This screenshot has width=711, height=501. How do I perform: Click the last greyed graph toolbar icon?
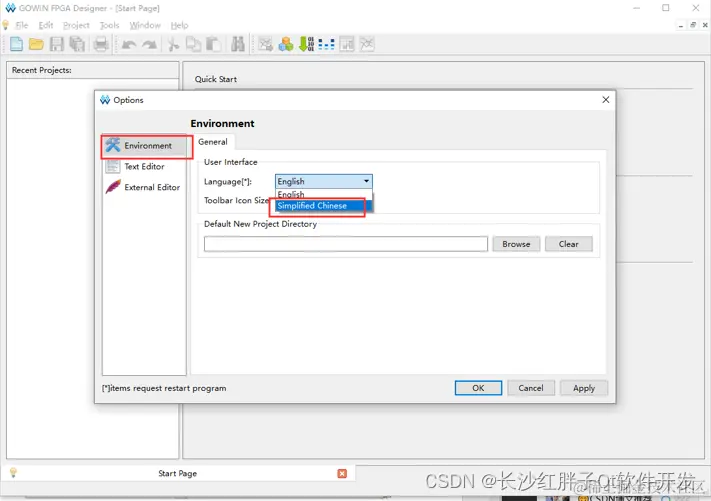click(367, 44)
